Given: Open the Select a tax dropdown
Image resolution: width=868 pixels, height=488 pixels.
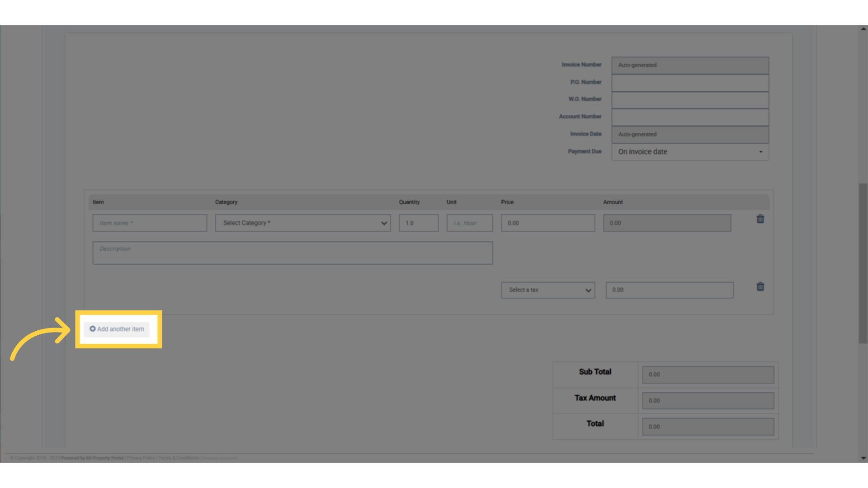Looking at the screenshot, I should pos(547,290).
